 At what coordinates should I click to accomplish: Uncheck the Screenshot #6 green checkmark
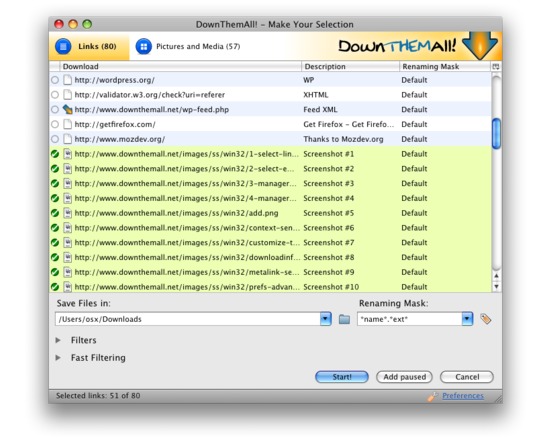point(55,228)
